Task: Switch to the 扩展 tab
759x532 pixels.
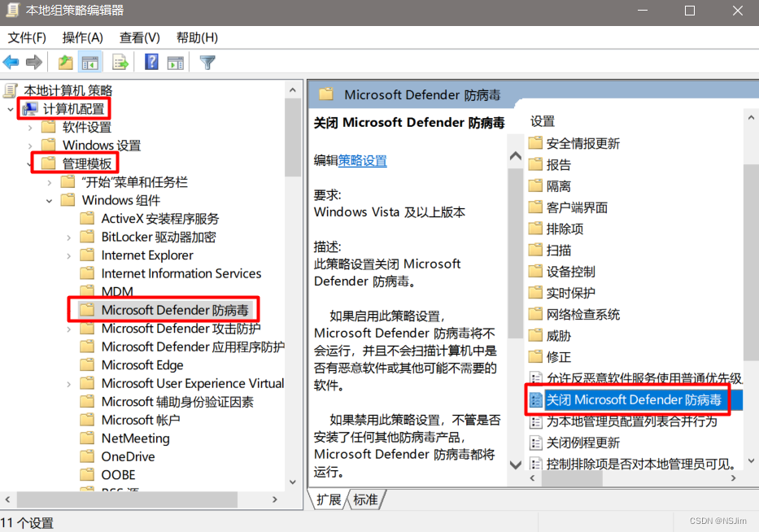Action: (x=328, y=499)
